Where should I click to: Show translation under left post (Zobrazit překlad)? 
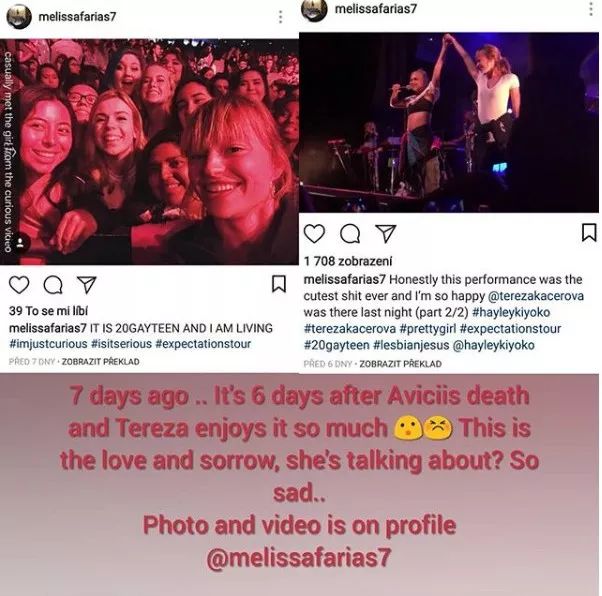[x=101, y=362]
